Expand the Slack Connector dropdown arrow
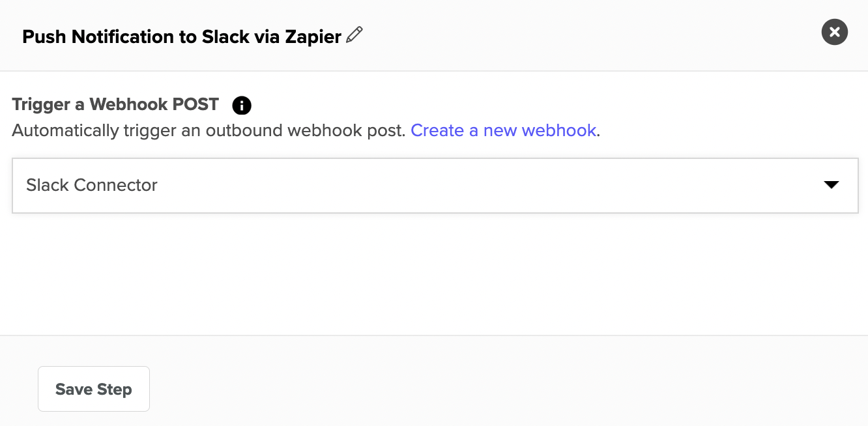 point(831,185)
